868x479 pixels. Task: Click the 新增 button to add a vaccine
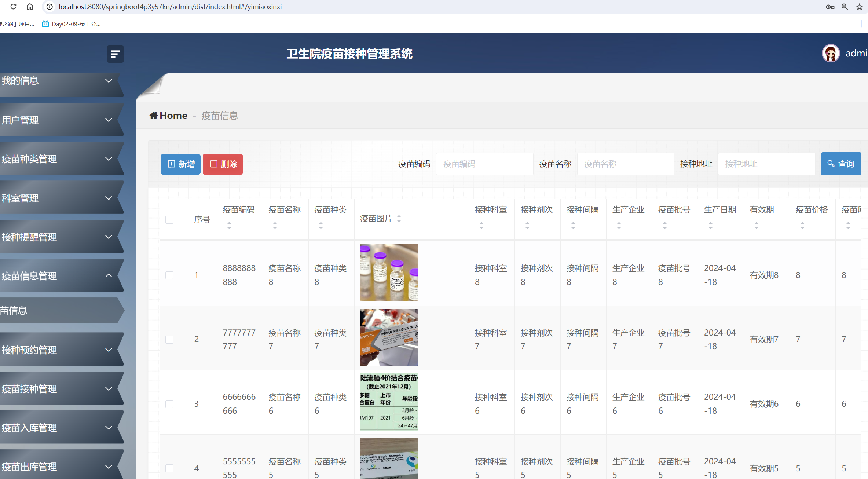click(180, 164)
